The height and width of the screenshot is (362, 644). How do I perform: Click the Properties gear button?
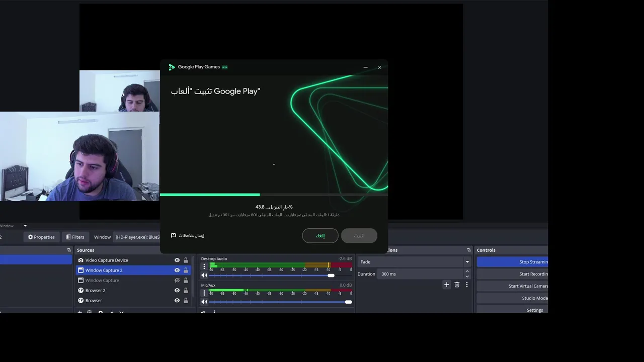41,237
